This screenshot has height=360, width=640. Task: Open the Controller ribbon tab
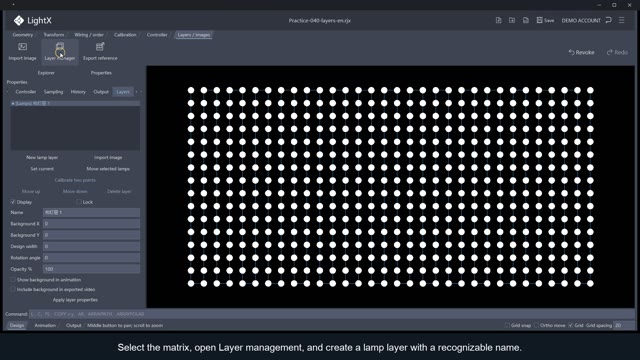(157, 35)
